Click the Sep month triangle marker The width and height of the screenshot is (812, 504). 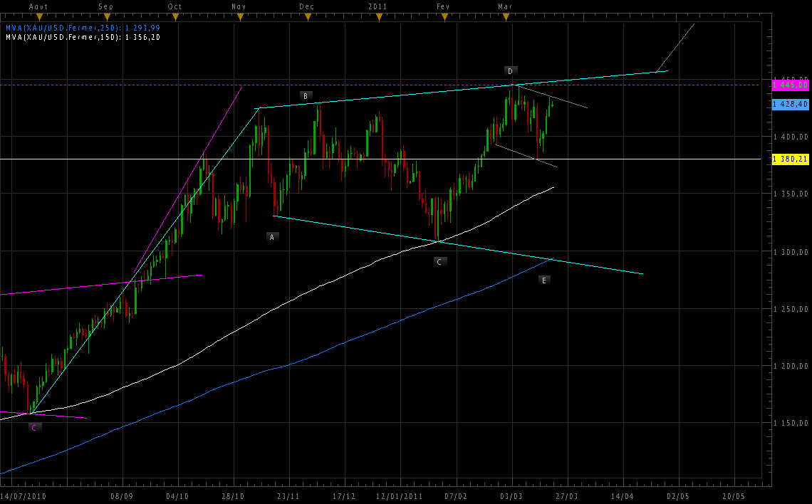tap(108, 16)
